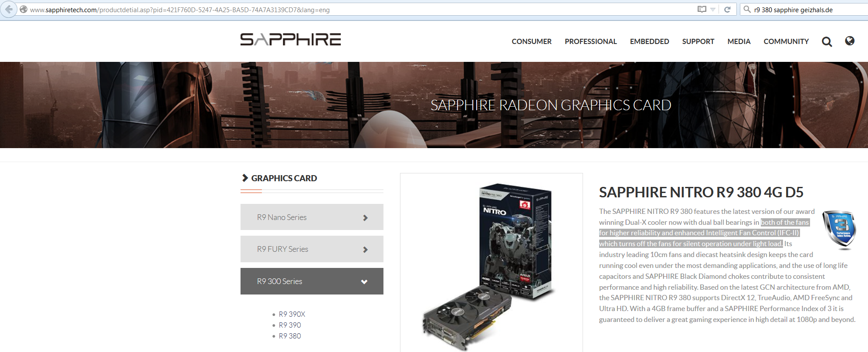This screenshot has width=868, height=352.
Task: Open reader view icon in the address bar
Action: [x=702, y=10]
